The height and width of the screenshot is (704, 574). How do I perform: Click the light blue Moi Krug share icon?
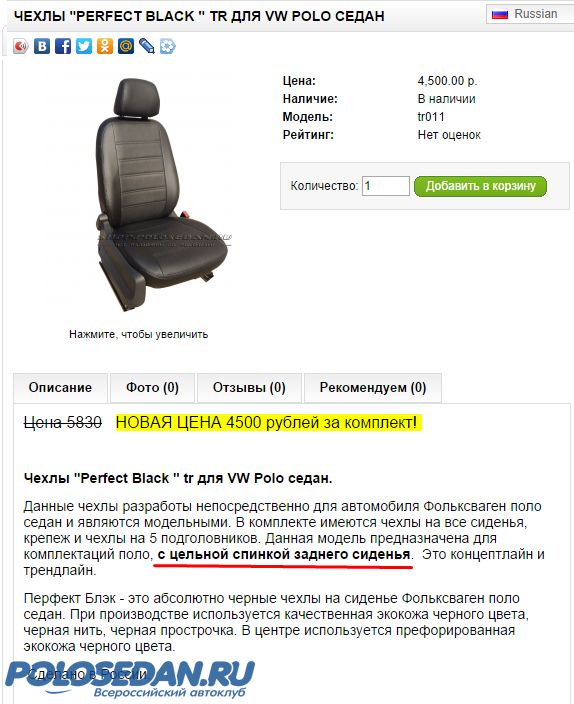tap(168, 46)
